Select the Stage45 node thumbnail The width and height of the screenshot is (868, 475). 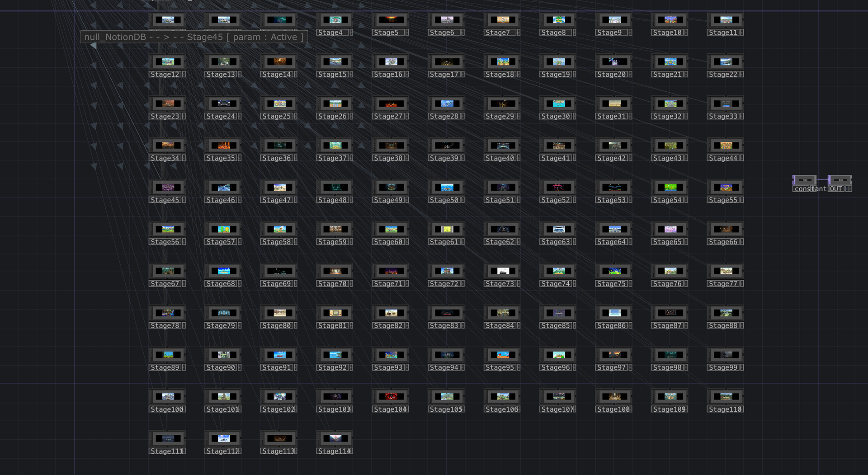(168, 187)
